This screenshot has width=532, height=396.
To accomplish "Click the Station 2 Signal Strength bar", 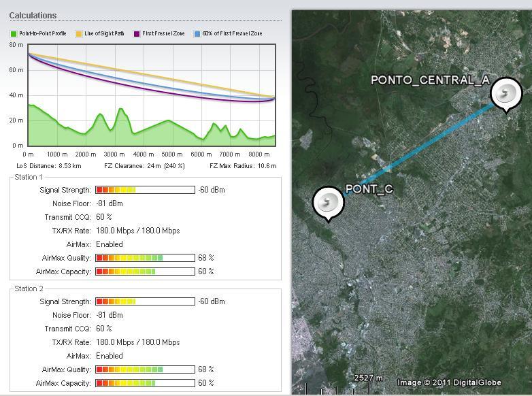I will pos(145,301).
